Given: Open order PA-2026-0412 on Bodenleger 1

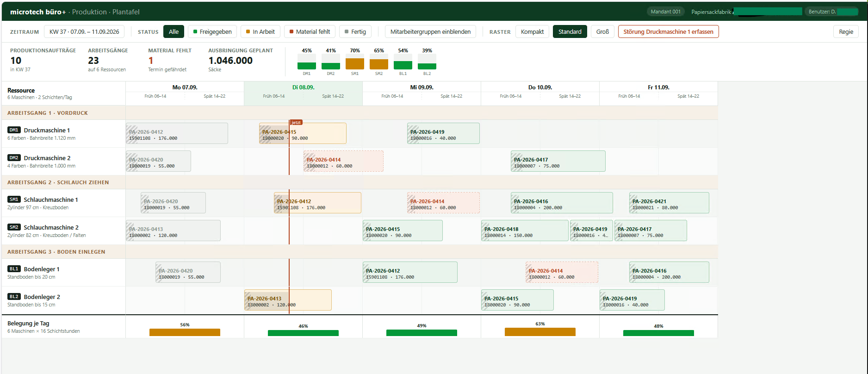Looking at the screenshot, I should pos(410,272).
